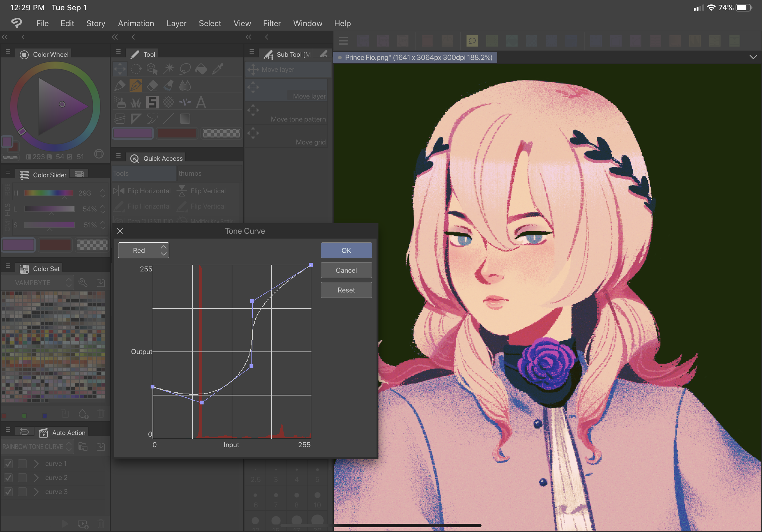Open the VAMPBYTE color set dropdown

(x=37, y=283)
